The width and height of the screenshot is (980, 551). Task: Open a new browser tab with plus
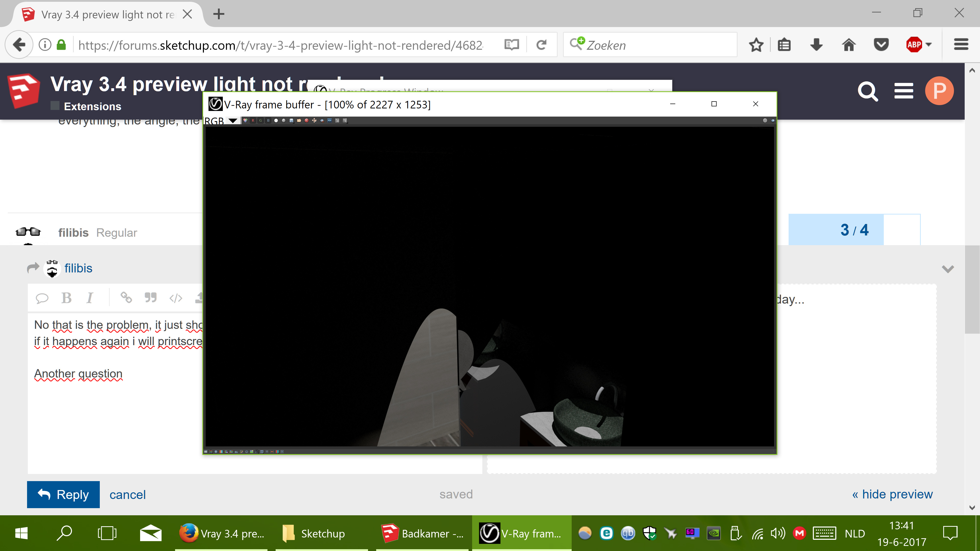click(x=219, y=14)
